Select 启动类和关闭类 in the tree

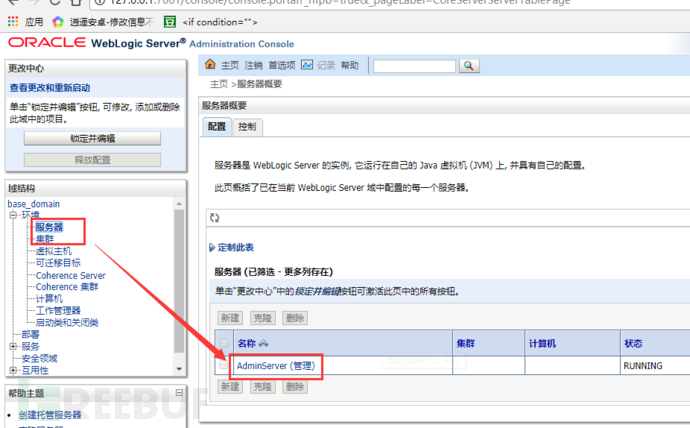(x=67, y=322)
